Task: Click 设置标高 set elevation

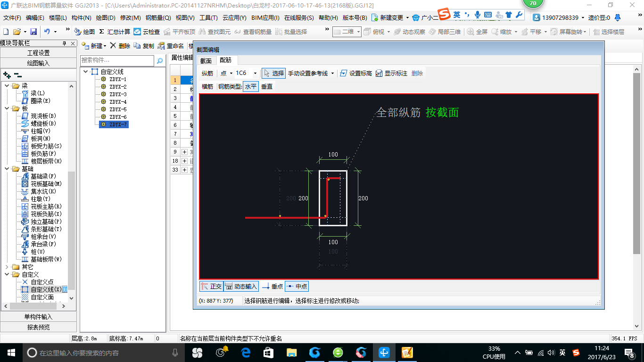Action: 355,73
